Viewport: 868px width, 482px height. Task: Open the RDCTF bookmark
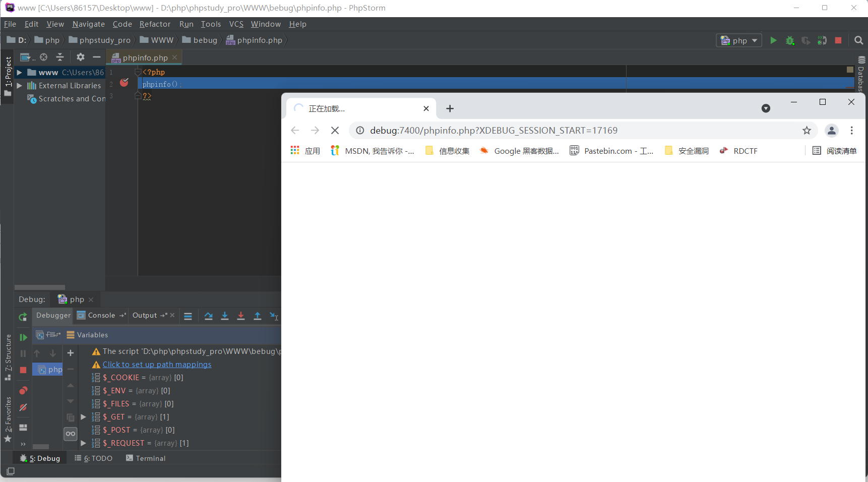[738, 151]
